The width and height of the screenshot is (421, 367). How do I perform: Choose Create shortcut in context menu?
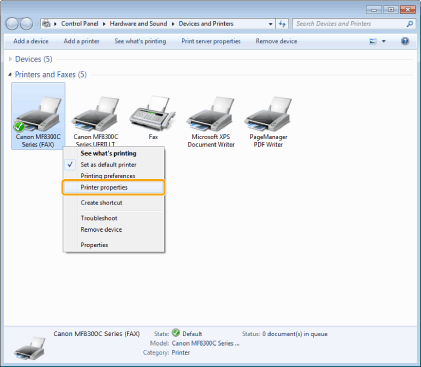(x=101, y=203)
